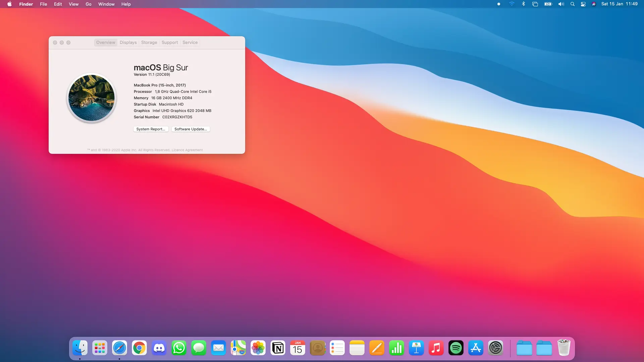Image resolution: width=644 pixels, height=362 pixels.
Task: Open App Store from the Dock
Action: tap(476, 348)
